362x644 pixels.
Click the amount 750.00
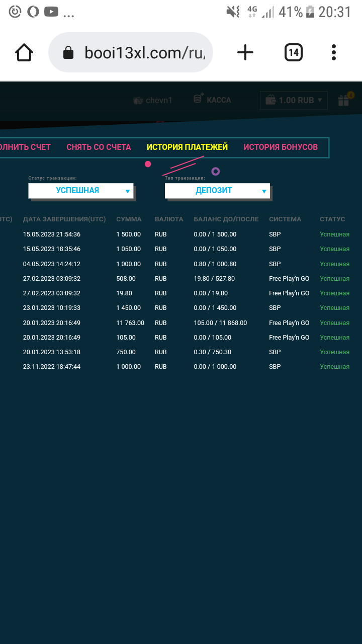(126, 352)
